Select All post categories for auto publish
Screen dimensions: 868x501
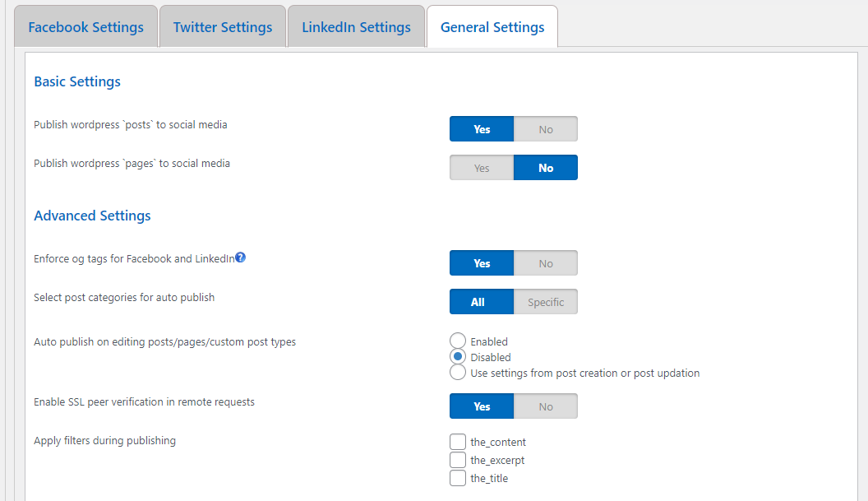482,302
